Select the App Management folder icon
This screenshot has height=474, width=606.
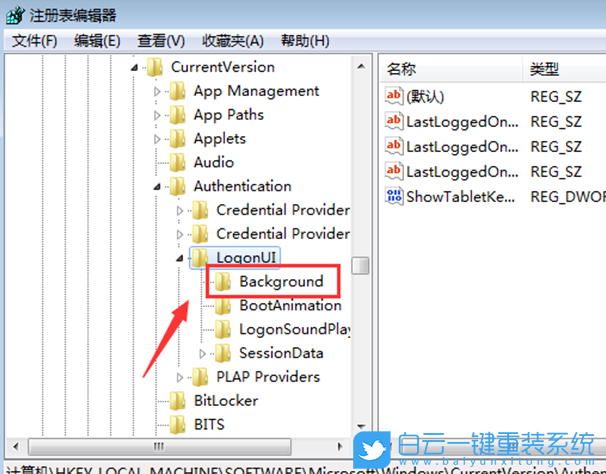[x=178, y=91]
